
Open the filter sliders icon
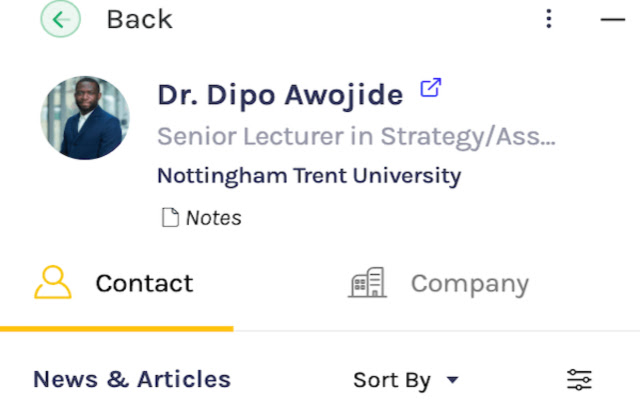tap(579, 380)
